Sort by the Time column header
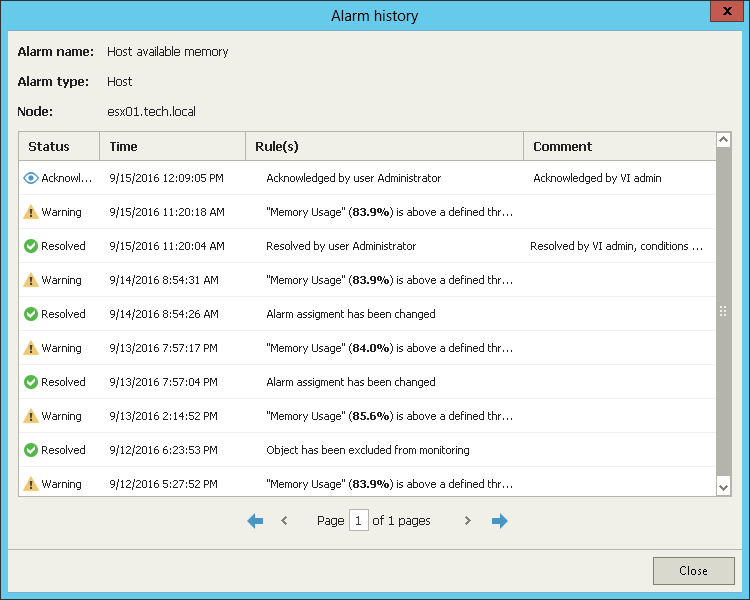750x600 pixels. [x=172, y=146]
